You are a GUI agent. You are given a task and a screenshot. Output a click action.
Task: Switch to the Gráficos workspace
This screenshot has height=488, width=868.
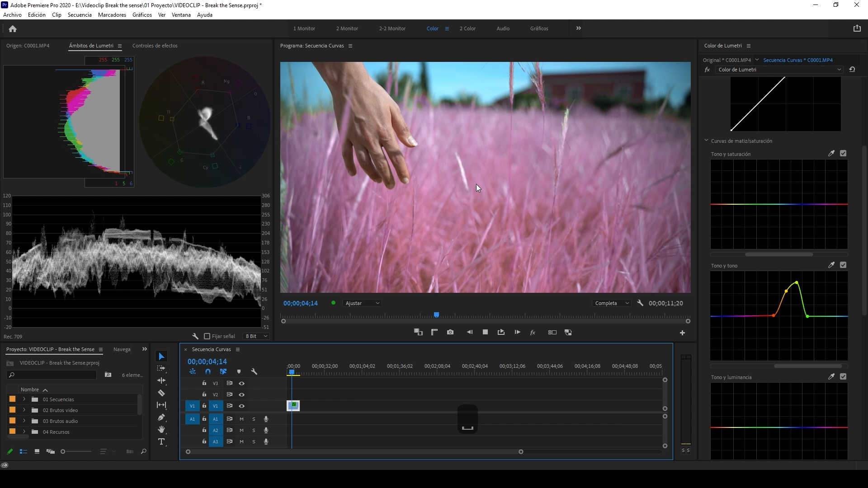pos(539,28)
